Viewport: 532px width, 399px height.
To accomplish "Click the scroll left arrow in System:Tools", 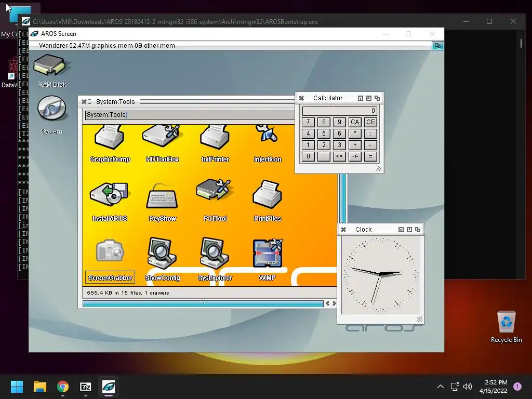I will coord(327,303).
